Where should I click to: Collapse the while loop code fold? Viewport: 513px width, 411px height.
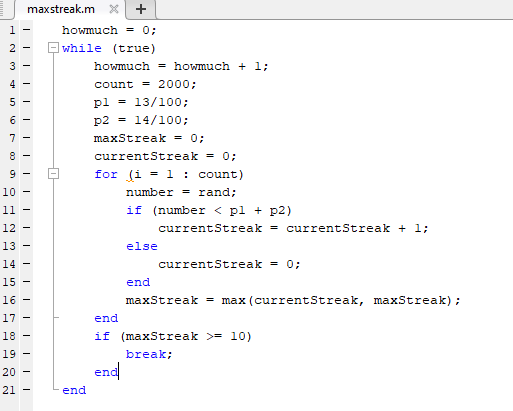point(53,48)
